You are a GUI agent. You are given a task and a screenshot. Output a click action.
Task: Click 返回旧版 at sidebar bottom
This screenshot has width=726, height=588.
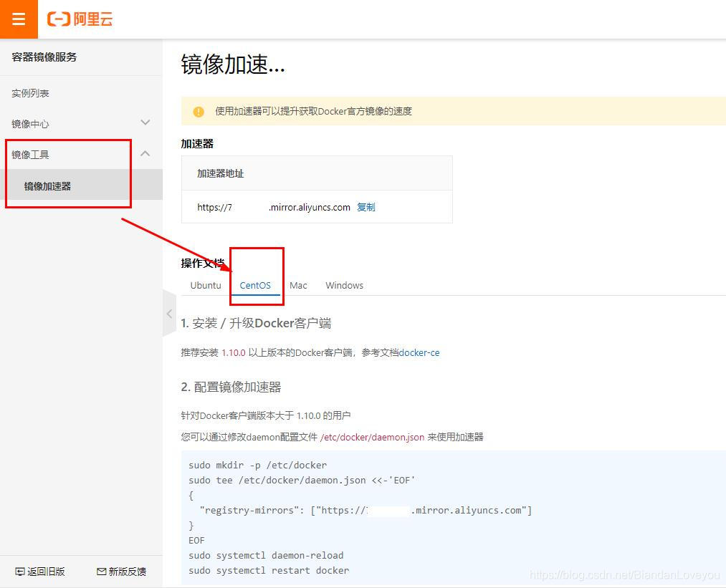tap(40, 572)
